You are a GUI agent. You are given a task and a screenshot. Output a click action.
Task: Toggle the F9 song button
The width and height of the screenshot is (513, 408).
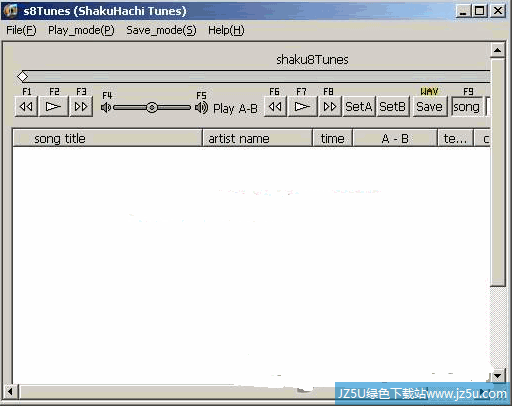[466, 107]
